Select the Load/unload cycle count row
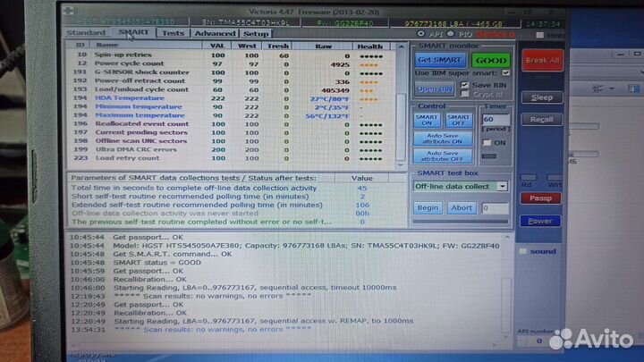 click(230, 89)
